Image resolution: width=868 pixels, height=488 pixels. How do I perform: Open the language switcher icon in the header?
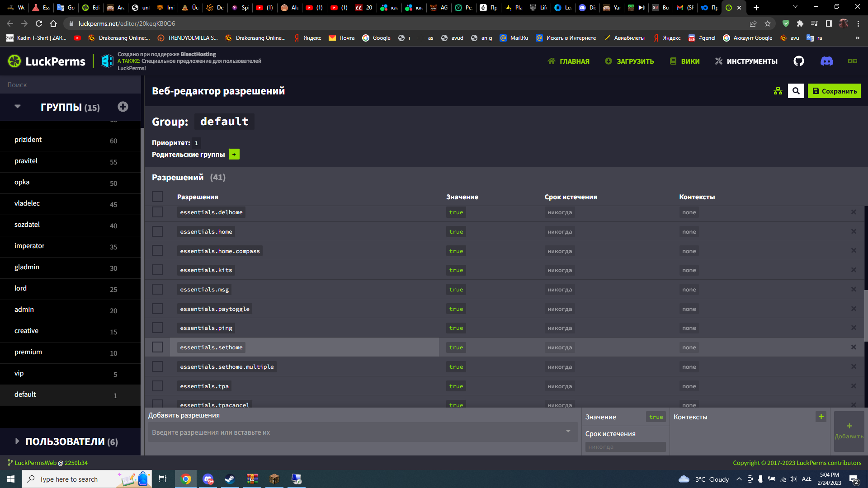[x=853, y=61]
